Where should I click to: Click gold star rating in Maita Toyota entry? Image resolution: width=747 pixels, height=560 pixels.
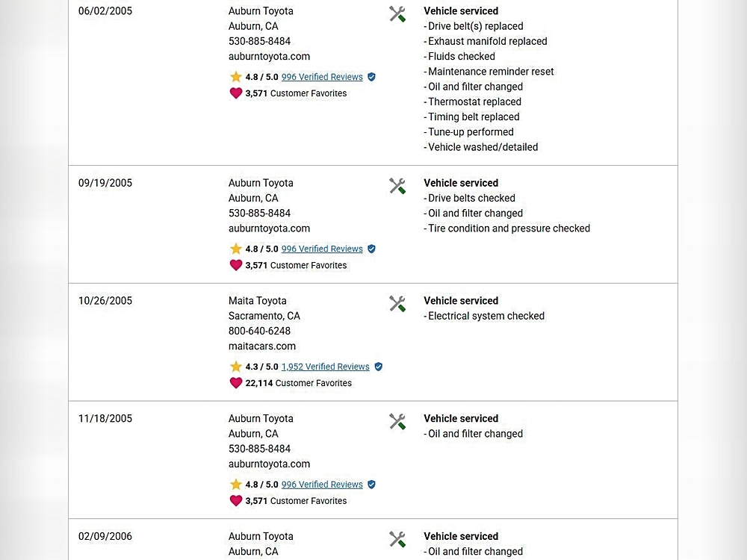236,367
